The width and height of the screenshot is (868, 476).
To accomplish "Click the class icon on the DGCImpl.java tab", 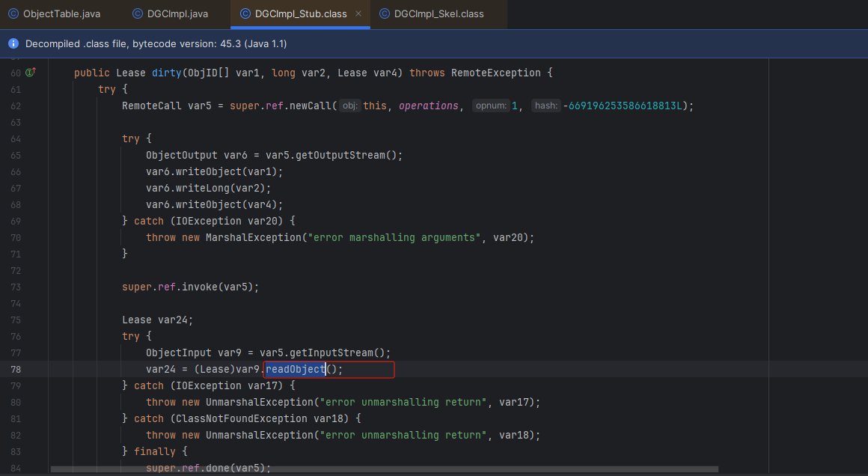I will click(137, 14).
